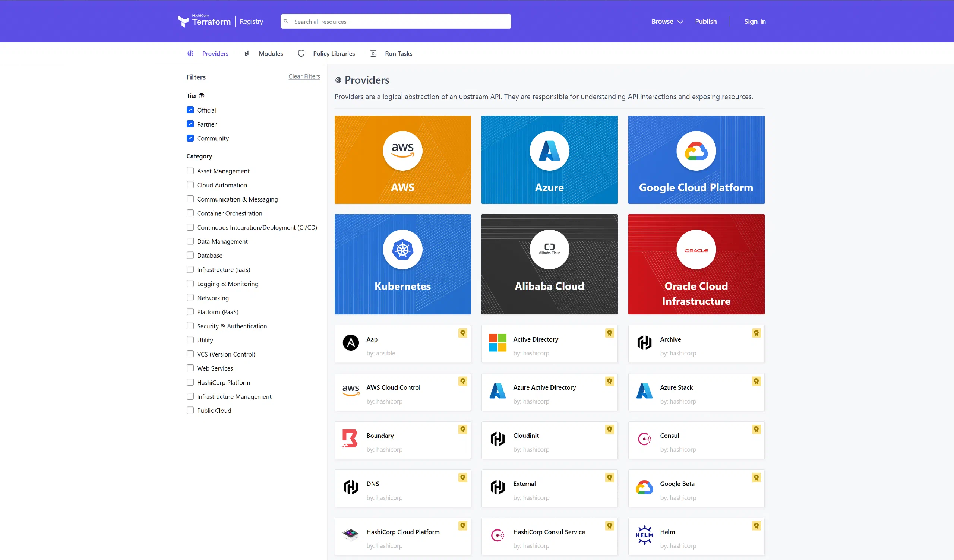Click the Clear Filters link
954x560 pixels.
(x=304, y=76)
